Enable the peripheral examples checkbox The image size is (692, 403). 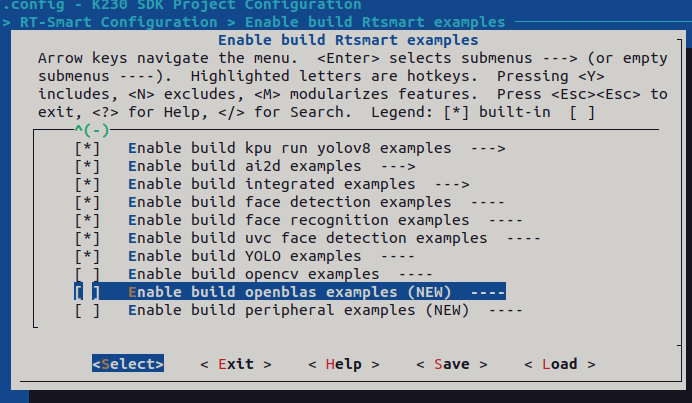click(x=87, y=310)
